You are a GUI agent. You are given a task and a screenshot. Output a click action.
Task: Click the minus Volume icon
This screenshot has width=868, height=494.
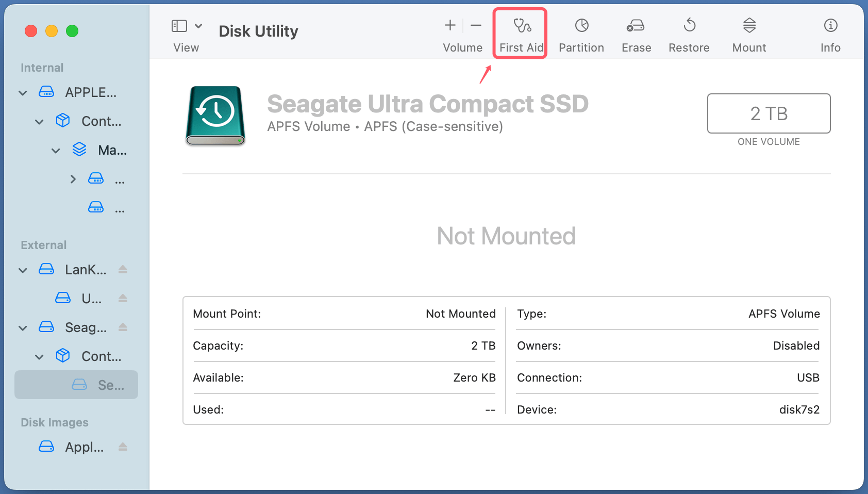(x=476, y=25)
